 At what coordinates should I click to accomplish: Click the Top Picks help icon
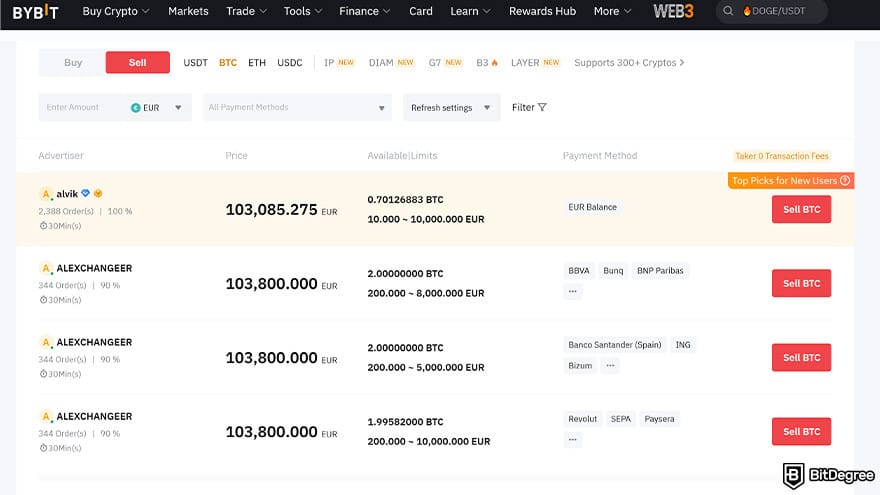845,180
